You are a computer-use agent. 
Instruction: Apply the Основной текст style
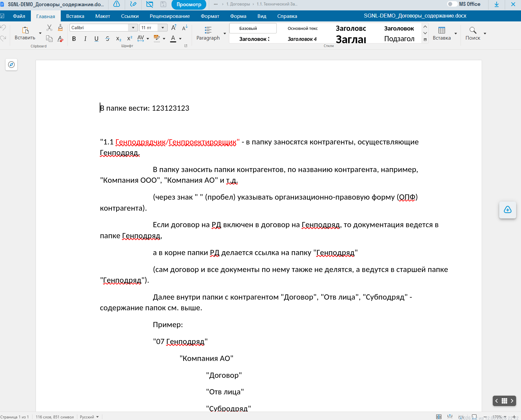[x=303, y=28]
